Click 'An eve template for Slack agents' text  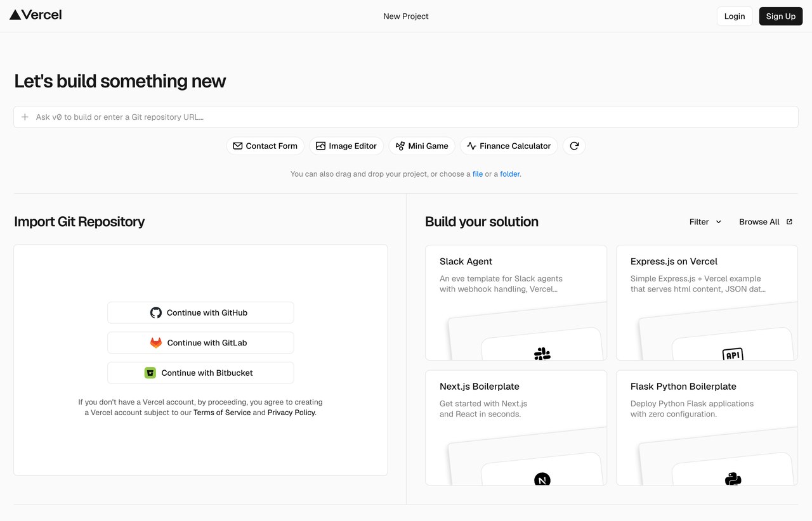(x=501, y=279)
